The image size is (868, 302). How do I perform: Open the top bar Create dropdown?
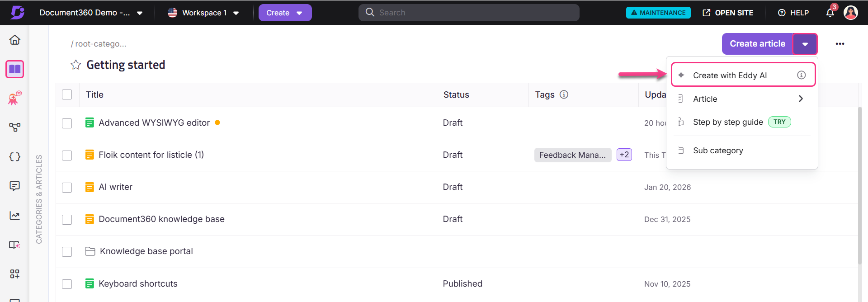pyautogui.click(x=285, y=13)
